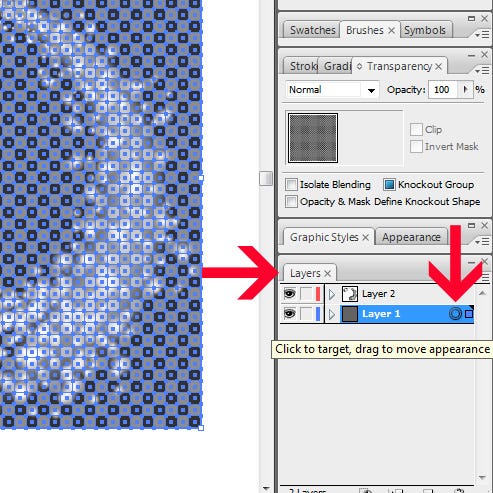493x493 pixels.
Task: Switch to the Brushes tab
Action: click(365, 30)
